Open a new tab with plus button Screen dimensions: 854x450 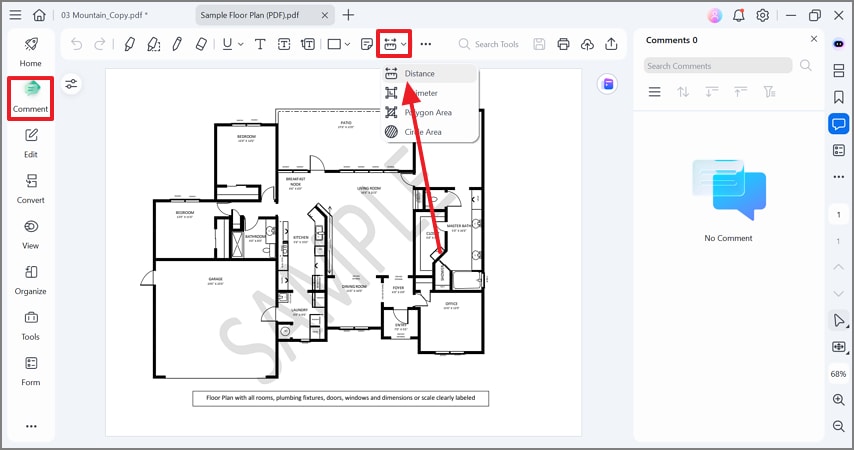[x=348, y=15]
